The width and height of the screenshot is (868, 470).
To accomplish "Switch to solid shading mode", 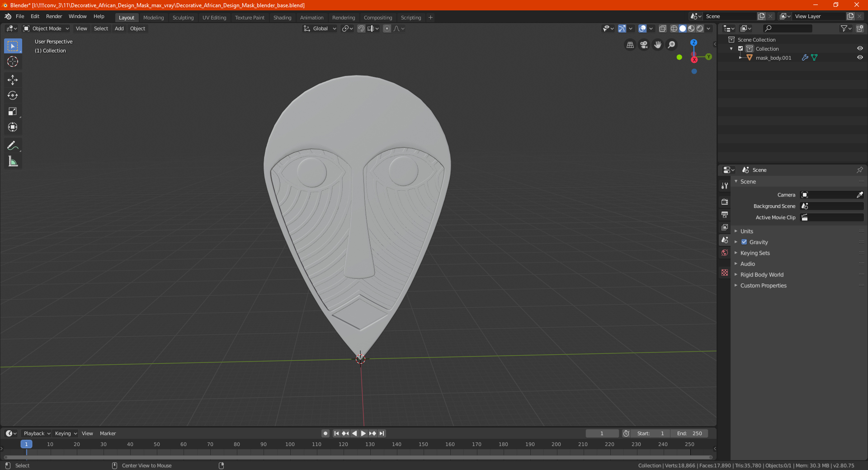I will 683,28.
